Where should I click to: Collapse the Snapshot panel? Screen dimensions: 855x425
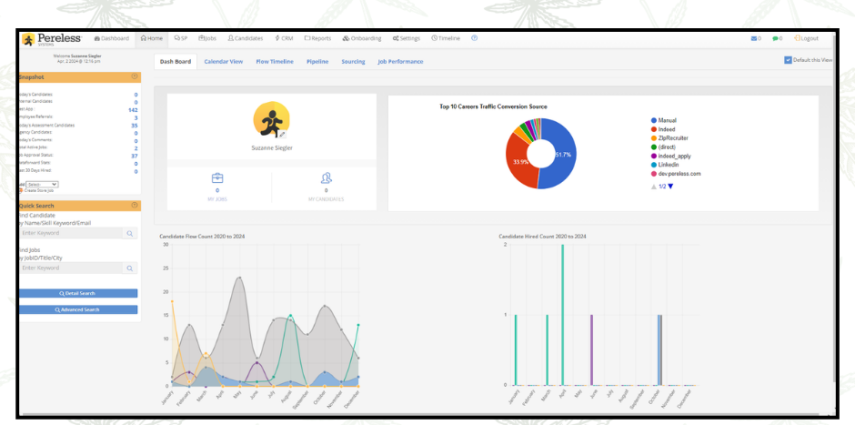point(134,77)
